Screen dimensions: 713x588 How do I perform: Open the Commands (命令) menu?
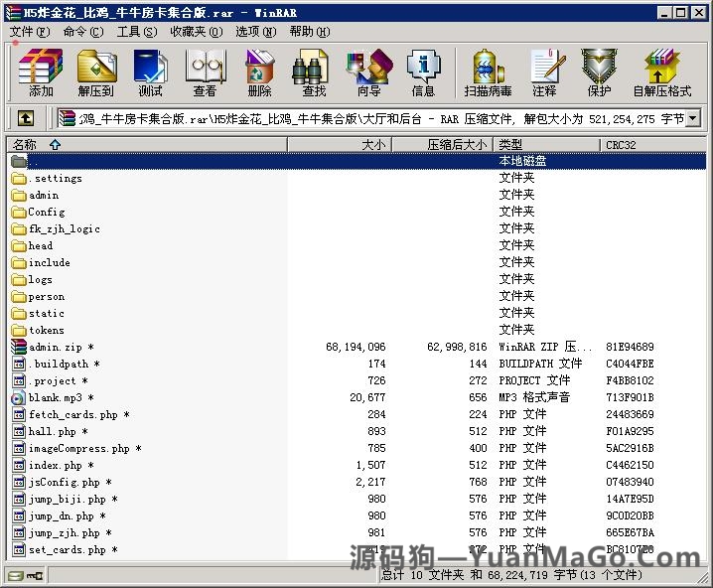83,32
